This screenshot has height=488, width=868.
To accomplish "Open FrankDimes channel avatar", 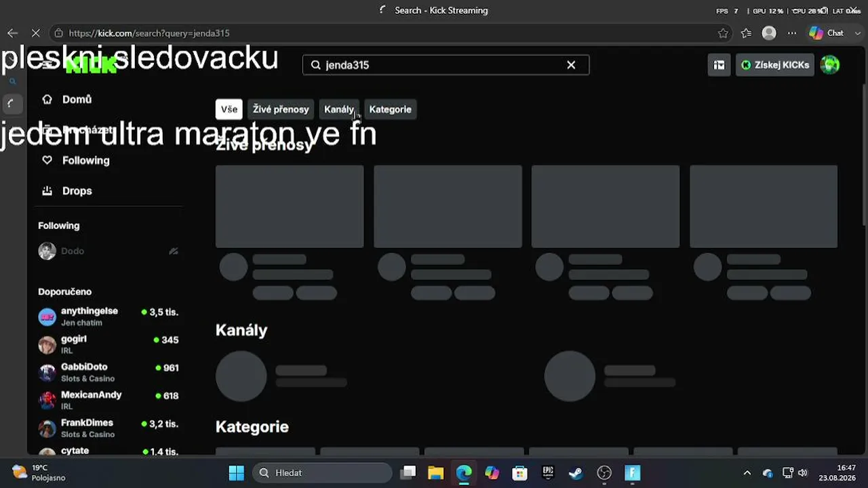I will [47, 428].
